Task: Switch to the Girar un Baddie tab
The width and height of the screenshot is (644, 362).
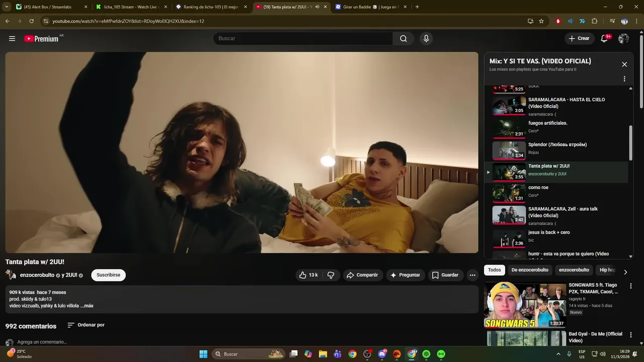Action: point(371,7)
